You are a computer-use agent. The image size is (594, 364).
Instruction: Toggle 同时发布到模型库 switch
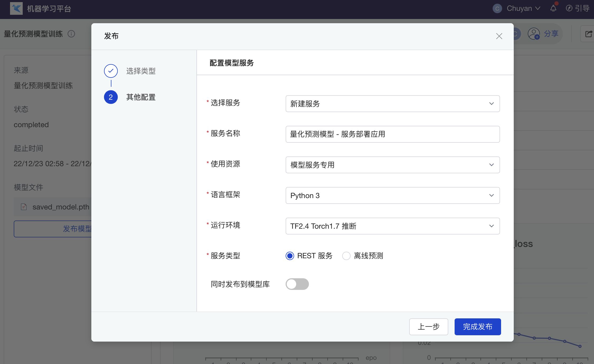[x=297, y=284]
